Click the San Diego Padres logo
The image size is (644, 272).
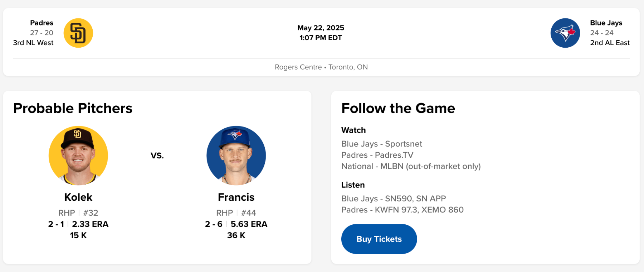78,33
